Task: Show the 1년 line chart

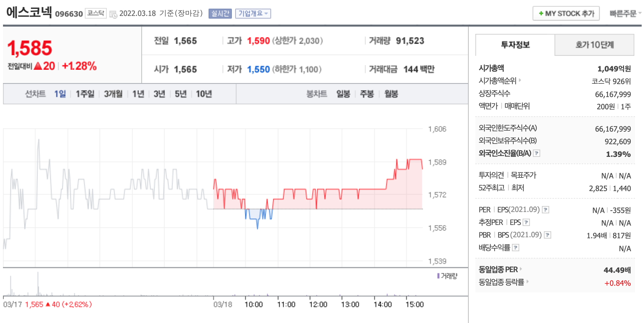Action: point(138,94)
